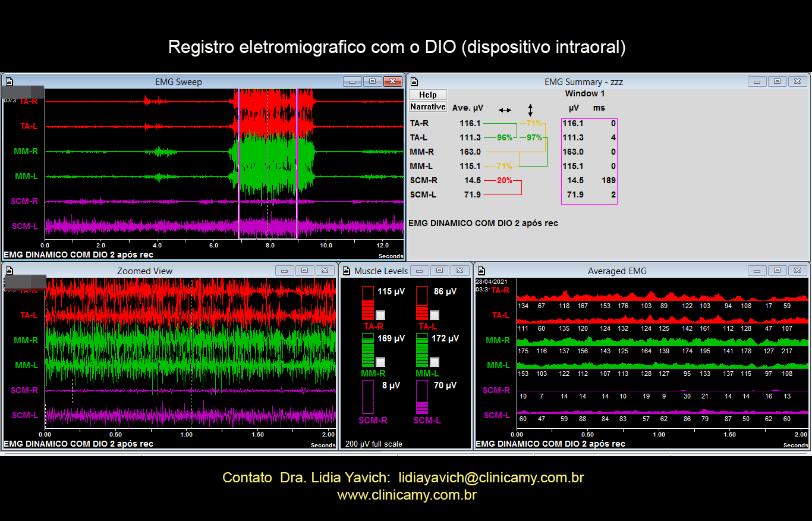Viewport: 812px width, 521px height.
Task: Close the EMG Sweep window
Action: (x=392, y=81)
